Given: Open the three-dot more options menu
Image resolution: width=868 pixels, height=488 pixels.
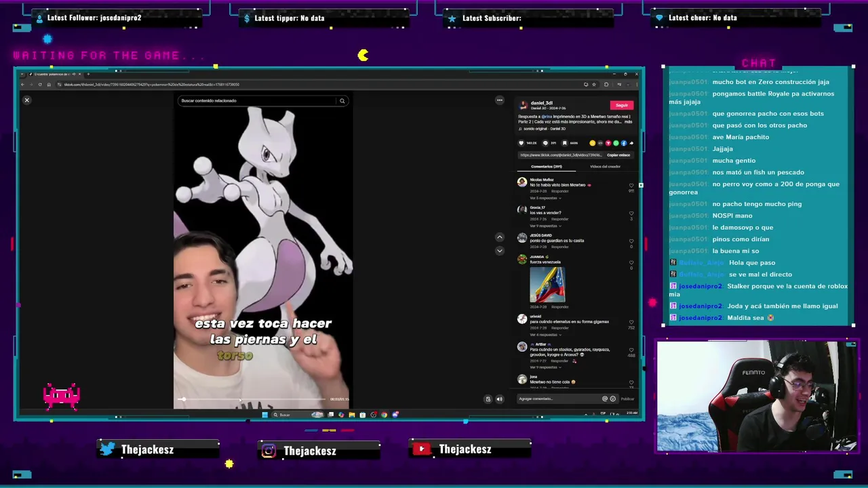Looking at the screenshot, I should click(500, 100).
